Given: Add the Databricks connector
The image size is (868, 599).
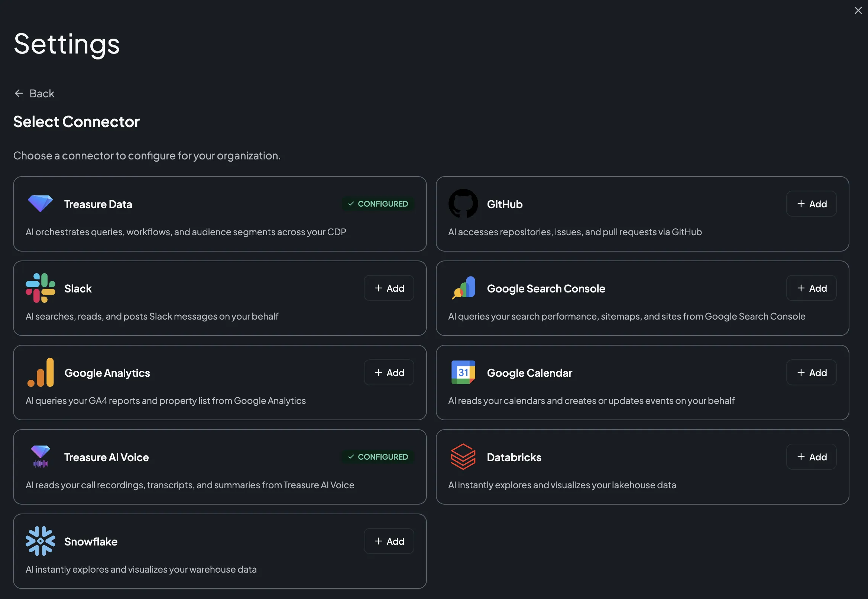Looking at the screenshot, I should pos(811,457).
